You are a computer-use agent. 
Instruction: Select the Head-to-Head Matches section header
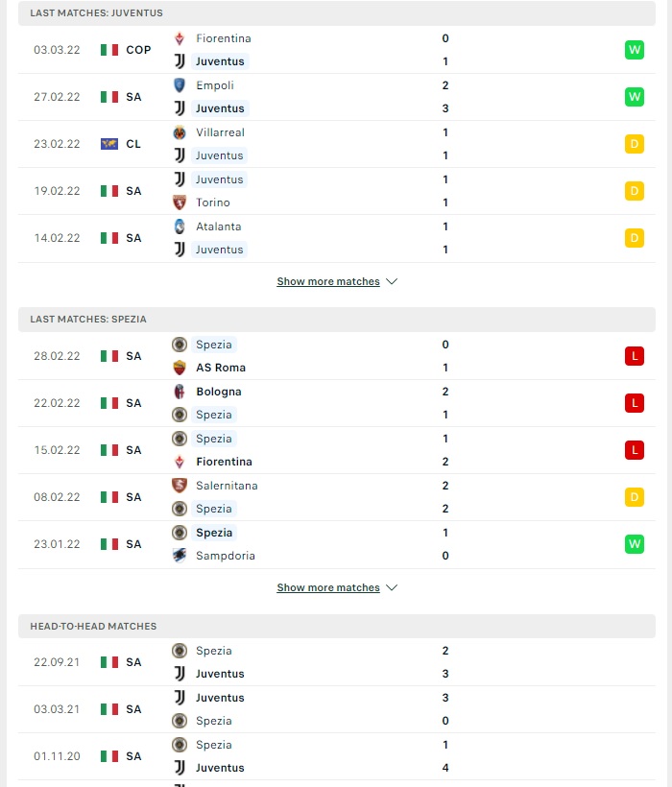pos(337,626)
